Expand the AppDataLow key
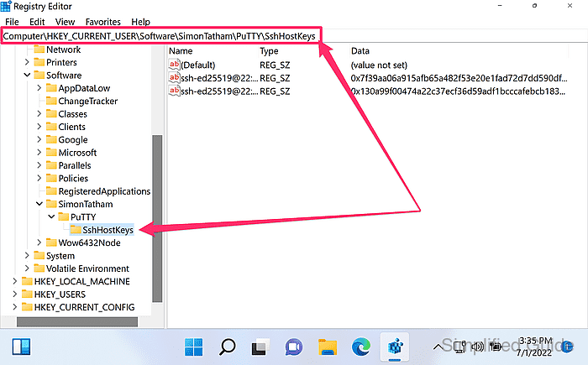This screenshot has width=588, height=365. tap(39, 88)
